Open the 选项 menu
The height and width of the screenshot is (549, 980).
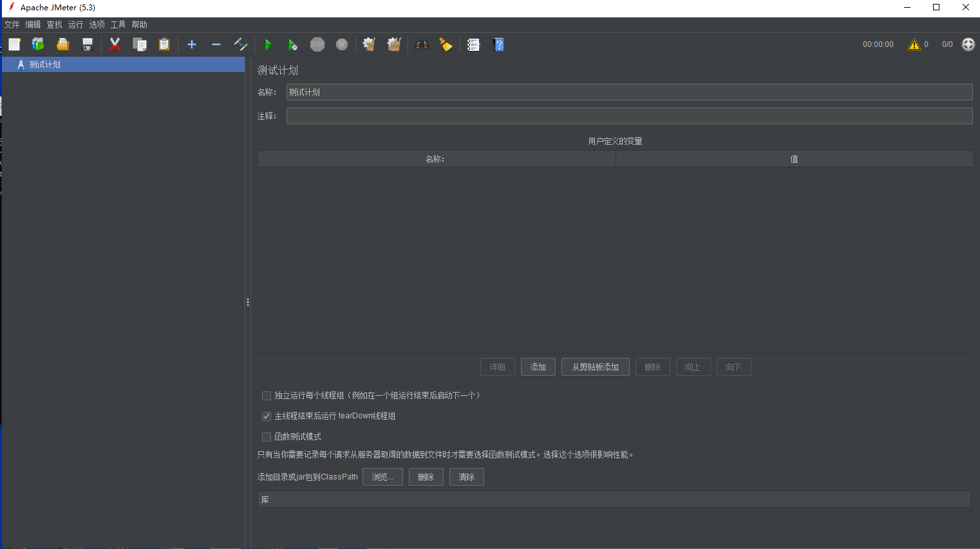(97, 24)
